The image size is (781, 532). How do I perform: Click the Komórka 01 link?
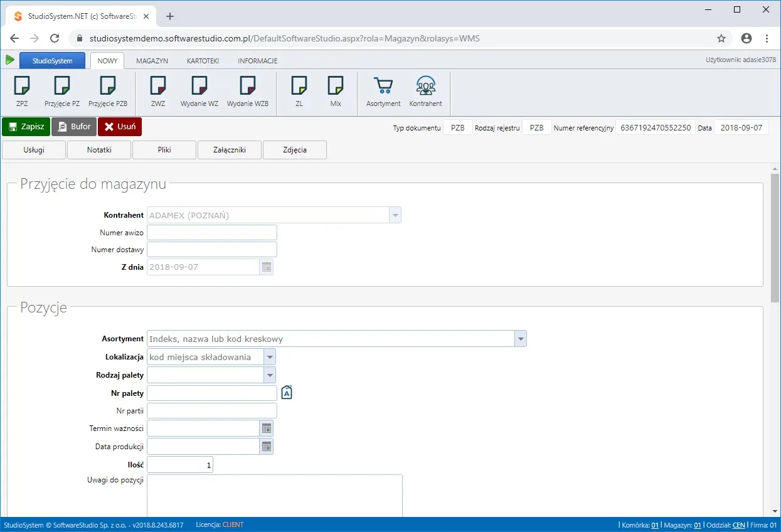[x=655, y=525]
